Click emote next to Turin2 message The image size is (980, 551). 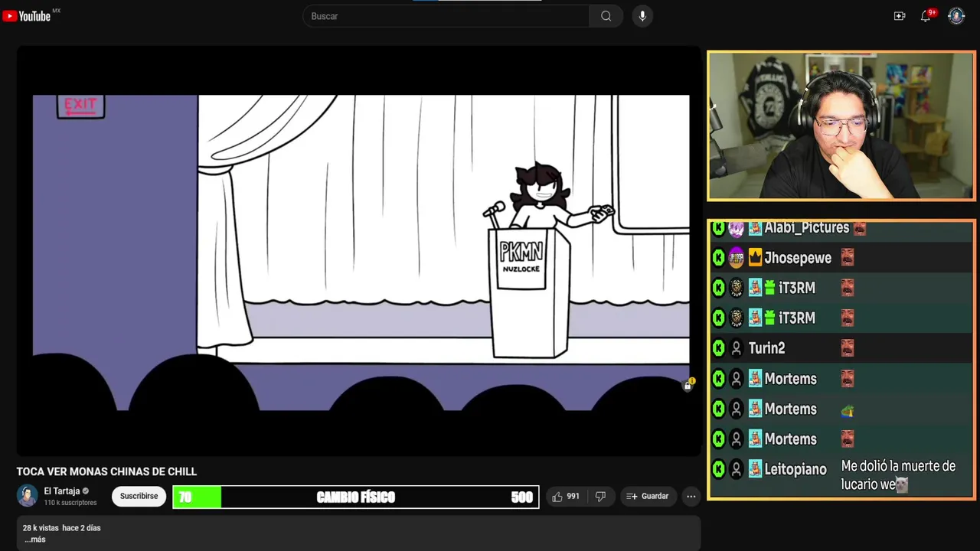click(x=848, y=348)
